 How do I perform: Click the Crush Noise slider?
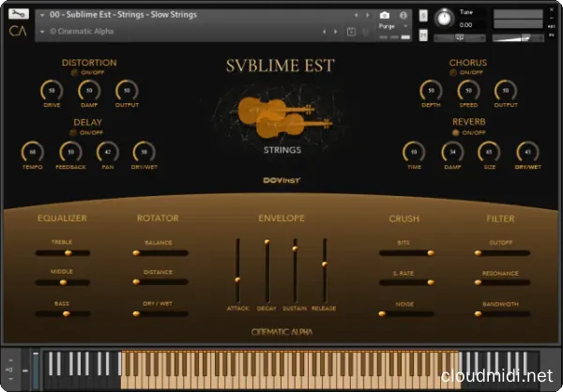(407, 314)
